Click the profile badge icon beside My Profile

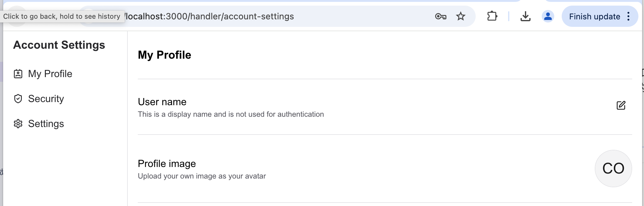click(x=18, y=74)
